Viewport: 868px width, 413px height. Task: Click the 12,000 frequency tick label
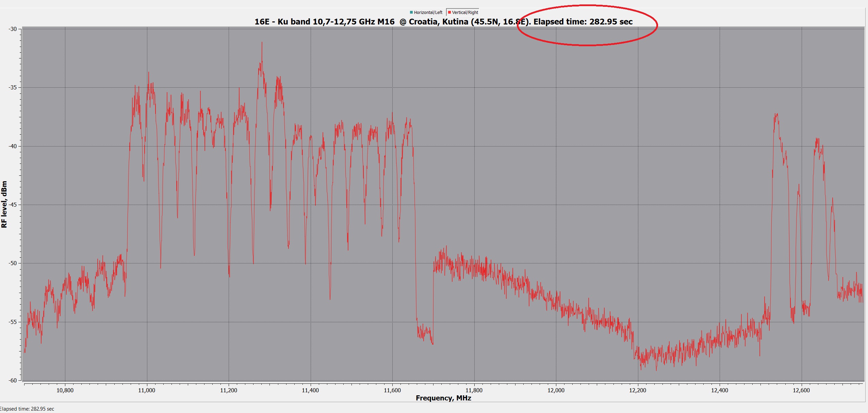click(556, 390)
